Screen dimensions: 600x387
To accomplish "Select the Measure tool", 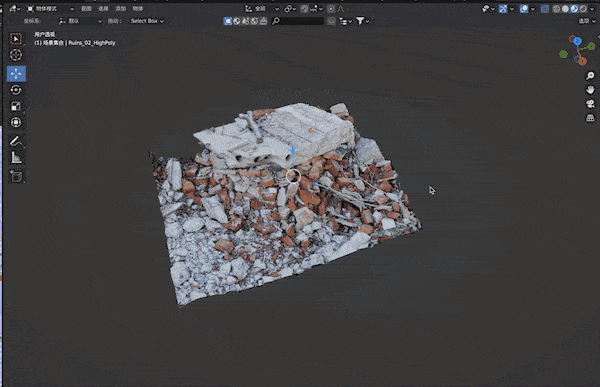I will [x=16, y=158].
